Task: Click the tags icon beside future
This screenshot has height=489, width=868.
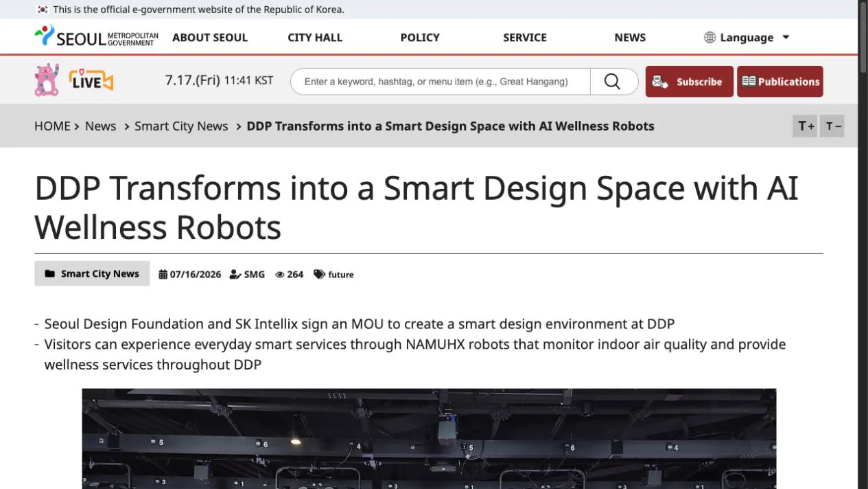Action: 319,274
